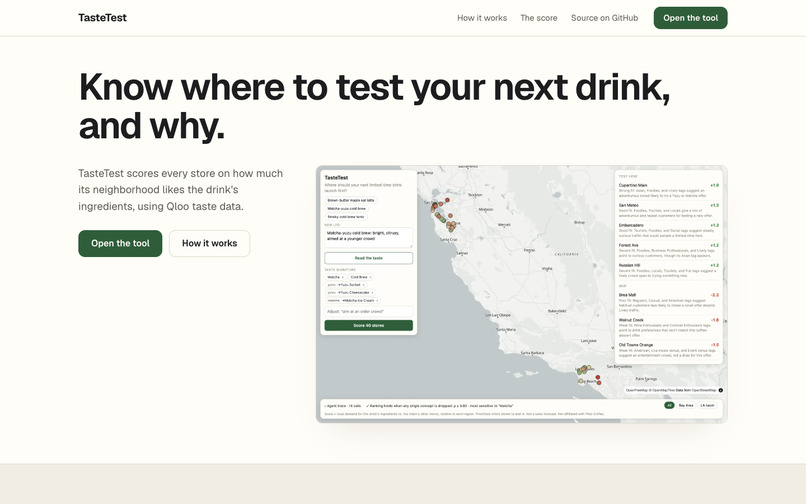The image size is (806, 504).
Task: Select the Russian Hill store result
Action: click(x=669, y=270)
